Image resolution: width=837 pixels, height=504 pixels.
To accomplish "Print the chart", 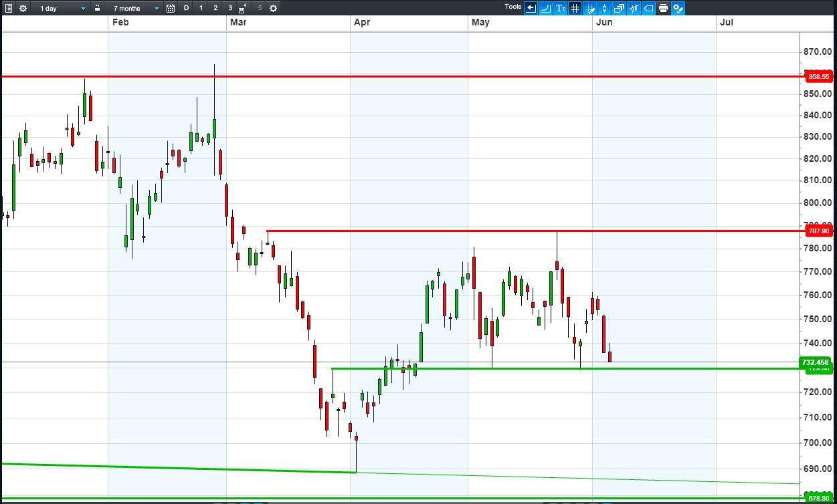I will point(663,8).
